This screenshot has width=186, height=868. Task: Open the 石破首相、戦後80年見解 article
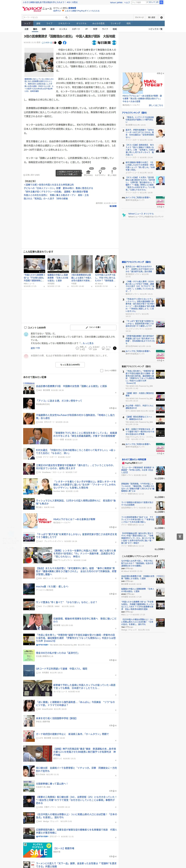pos(85,620)
